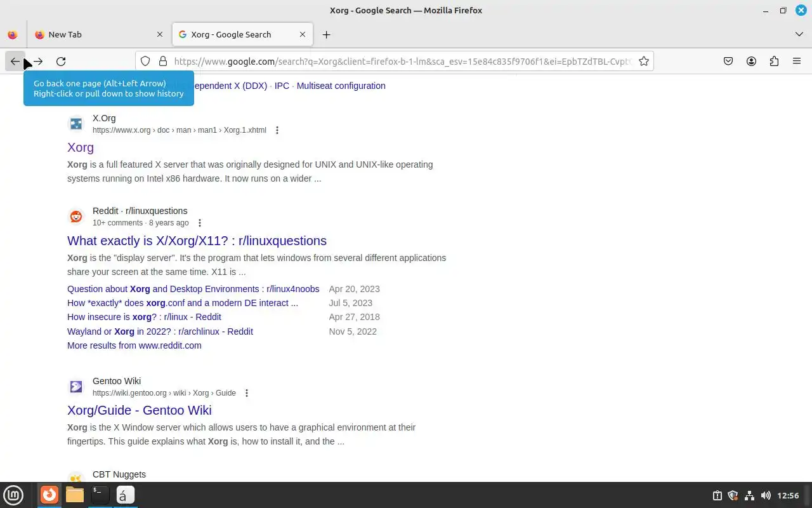The width and height of the screenshot is (812, 508).
Task: Open Xorg/Guide - Gentoo Wiki result
Action: pos(140,410)
